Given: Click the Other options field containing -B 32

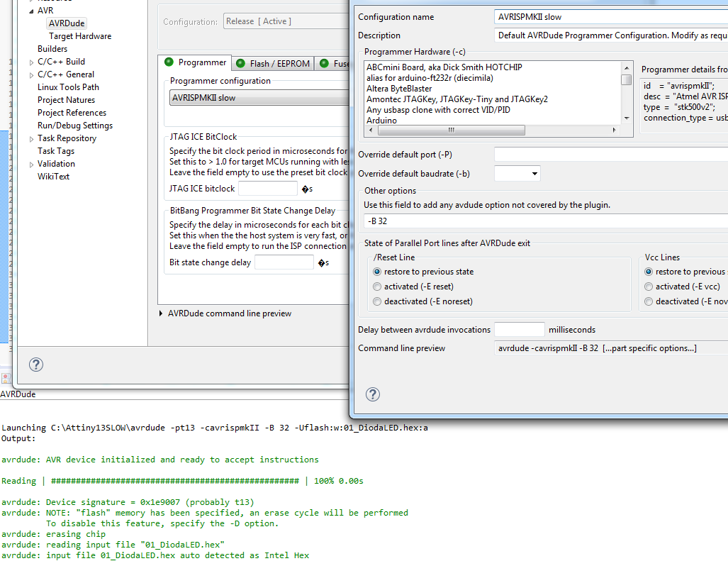Looking at the screenshot, I should coord(546,221).
